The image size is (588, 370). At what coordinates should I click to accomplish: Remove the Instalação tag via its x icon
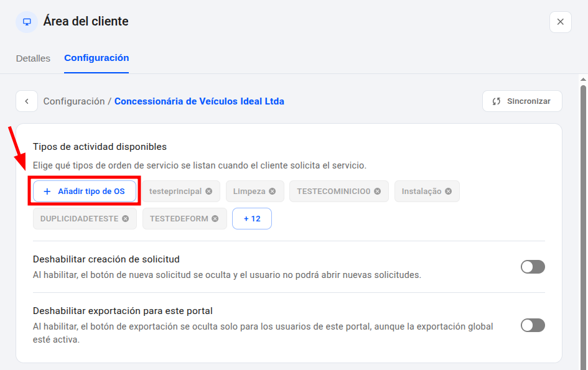tap(449, 191)
